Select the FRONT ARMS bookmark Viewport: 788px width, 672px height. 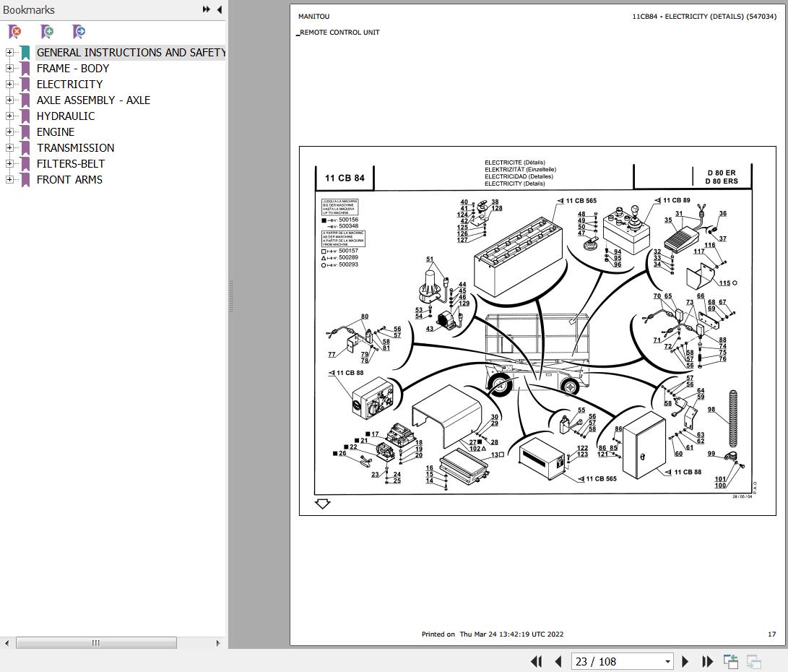click(69, 179)
